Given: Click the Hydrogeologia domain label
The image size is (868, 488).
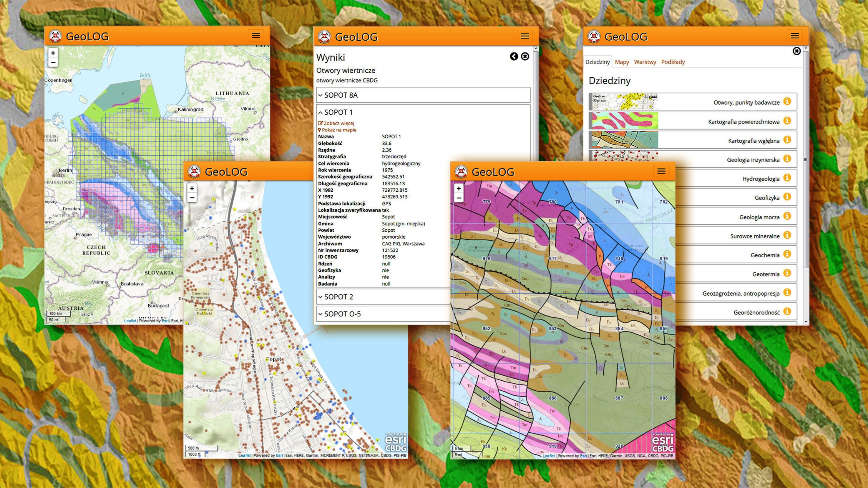Looking at the screenshot, I should [761, 179].
